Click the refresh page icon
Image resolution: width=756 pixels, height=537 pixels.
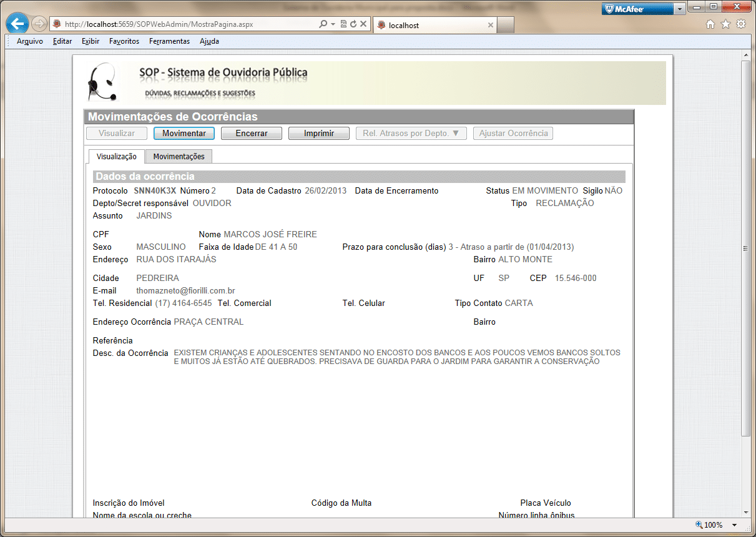coord(353,24)
